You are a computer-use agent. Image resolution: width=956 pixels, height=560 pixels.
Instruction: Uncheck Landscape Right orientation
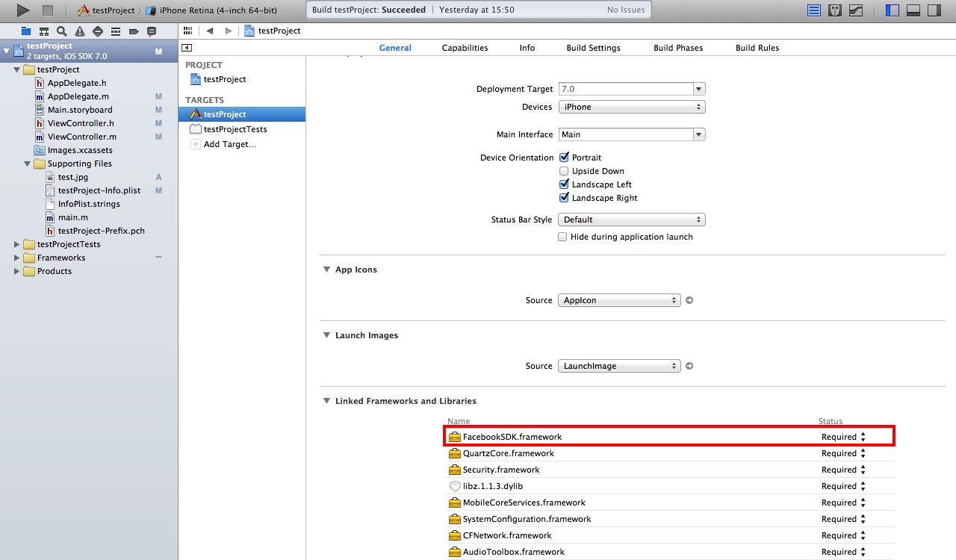[x=564, y=198]
